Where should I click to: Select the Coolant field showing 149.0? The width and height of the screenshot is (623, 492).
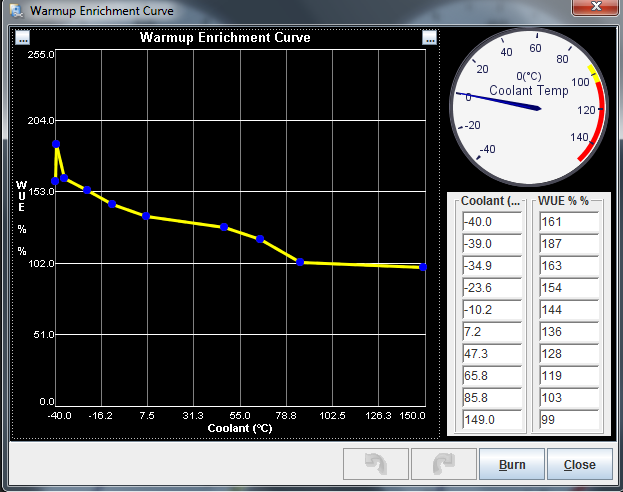[x=492, y=420]
